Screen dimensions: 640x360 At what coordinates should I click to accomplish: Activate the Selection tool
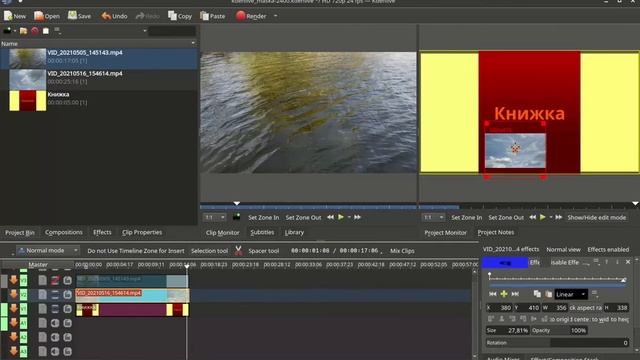209,251
